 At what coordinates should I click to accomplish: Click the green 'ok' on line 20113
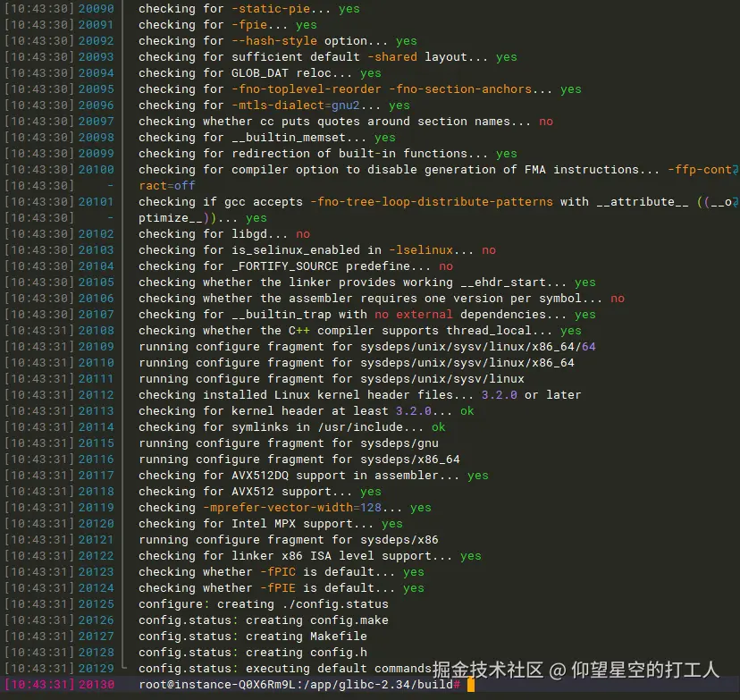(x=467, y=410)
